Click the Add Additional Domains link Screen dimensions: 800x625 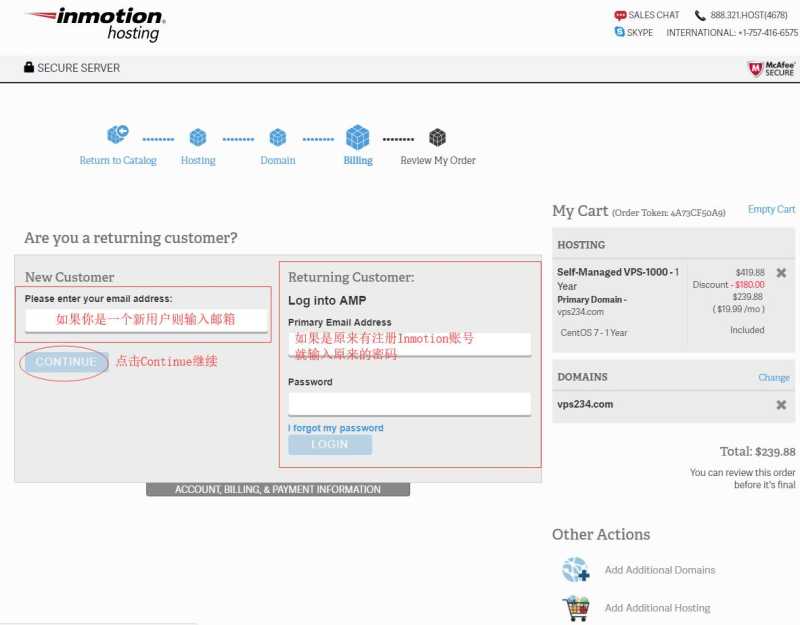(660, 570)
